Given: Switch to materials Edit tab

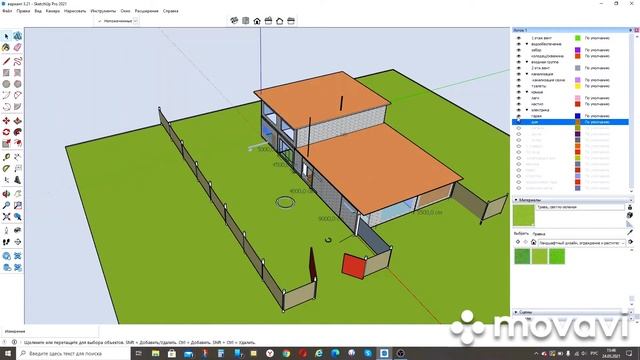Looking at the screenshot, I should (539, 234).
